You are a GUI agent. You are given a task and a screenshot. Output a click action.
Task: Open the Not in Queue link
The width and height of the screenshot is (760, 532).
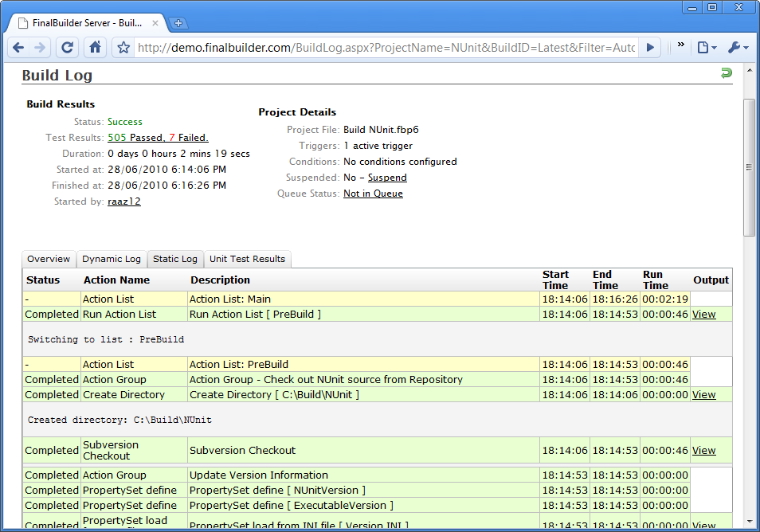(373, 194)
